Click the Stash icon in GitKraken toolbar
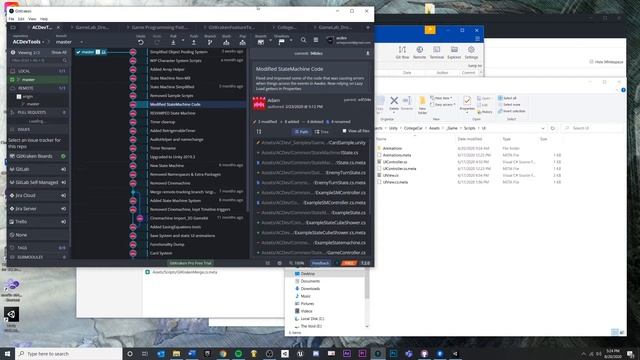 [226, 42]
